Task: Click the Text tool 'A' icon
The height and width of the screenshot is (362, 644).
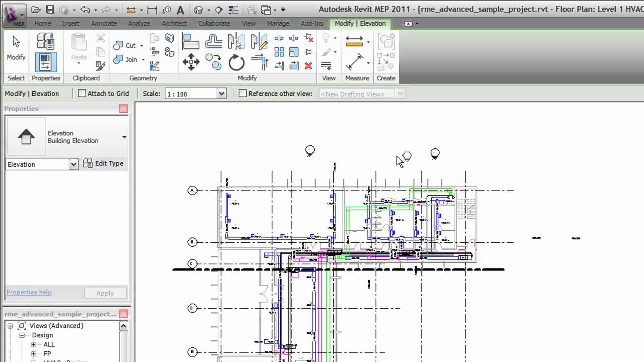Action: click(x=180, y=10)
